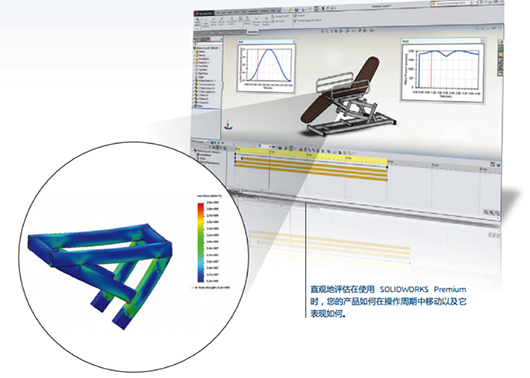Expand the first component in the feature tree
530x378 pixels.
[193, 81]
